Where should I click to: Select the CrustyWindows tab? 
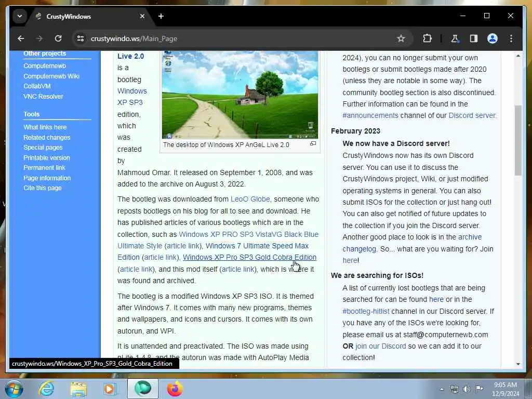(x=90, y=16)
